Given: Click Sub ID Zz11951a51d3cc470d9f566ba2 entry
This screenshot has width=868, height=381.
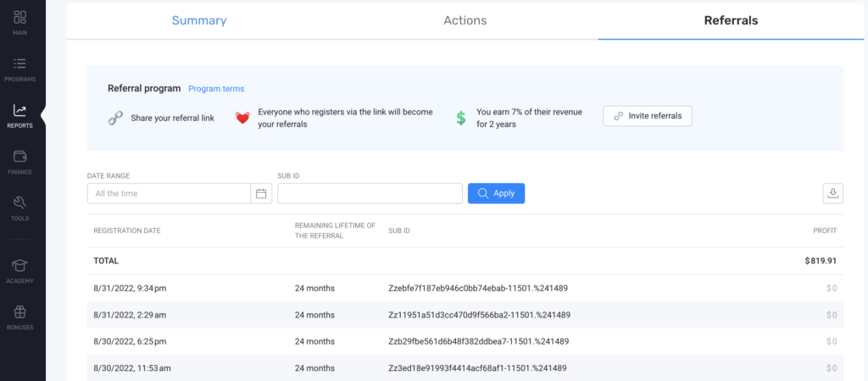Looking at the screenshot, I should (x=479, y=315).
